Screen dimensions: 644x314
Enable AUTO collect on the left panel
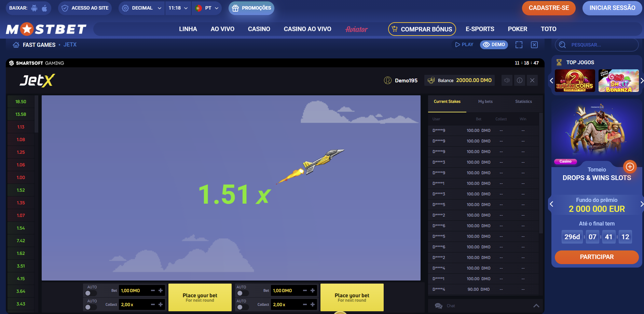coord(91,306)
